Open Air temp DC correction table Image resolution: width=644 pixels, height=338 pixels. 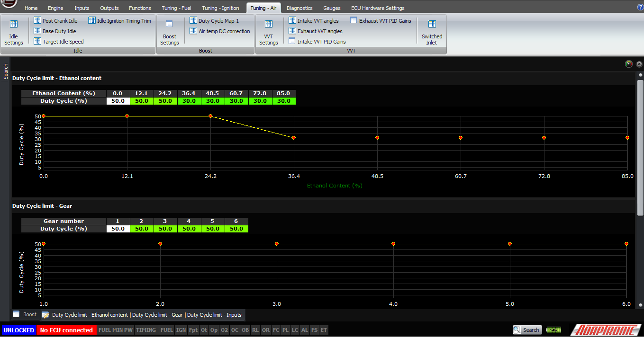pyautogui.click(x=220, y=31)
